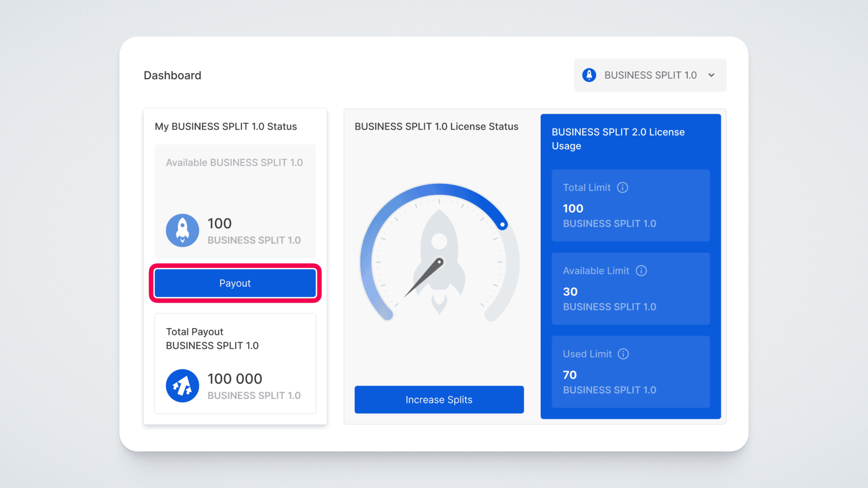868x488 pixels.
Task: Click Total Limit info icon
Action: pyautogui.click(x=623, y=188)
